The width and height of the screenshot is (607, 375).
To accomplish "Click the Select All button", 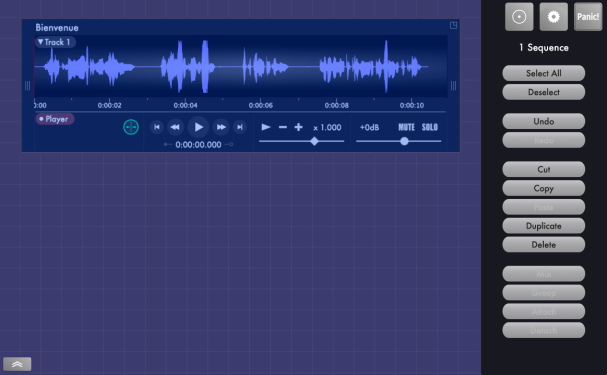I will tap(544, 73).
